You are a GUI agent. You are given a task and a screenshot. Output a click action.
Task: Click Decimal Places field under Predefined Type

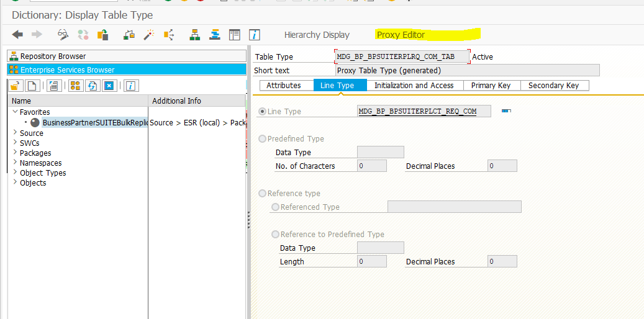pos(502,166)
